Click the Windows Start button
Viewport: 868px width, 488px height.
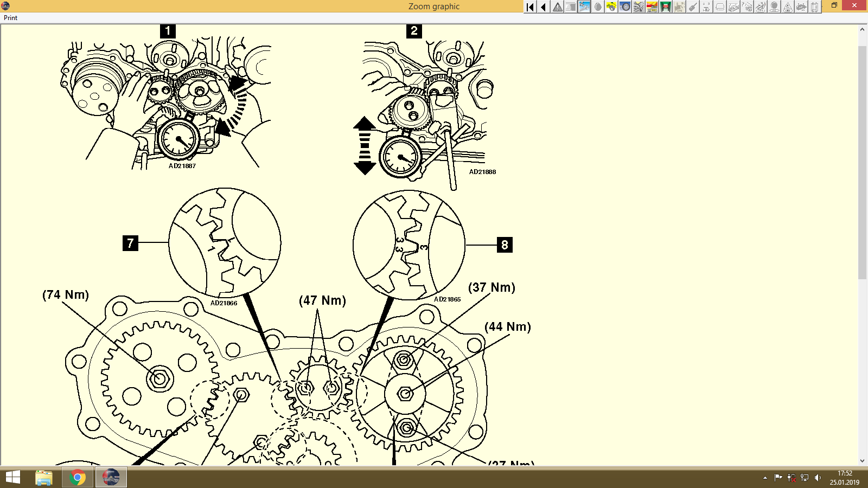click(x=11, y=478)
